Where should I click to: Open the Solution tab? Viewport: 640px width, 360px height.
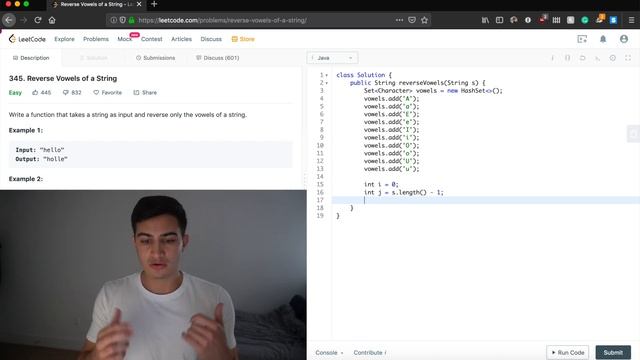pyautogui.click(x=93, y=58)
